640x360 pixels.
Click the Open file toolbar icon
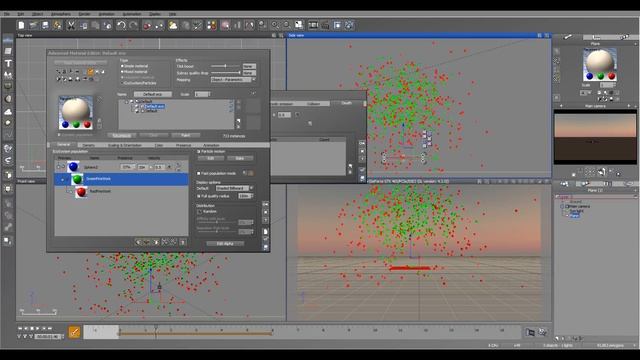[33, 25]
